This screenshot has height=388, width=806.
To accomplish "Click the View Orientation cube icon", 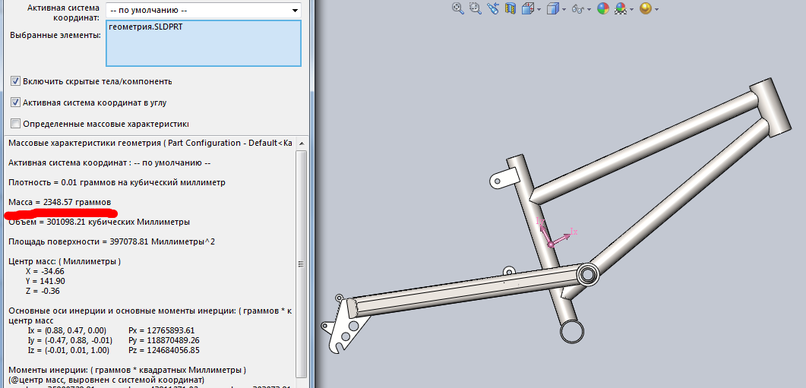I will tap(528, 9).
